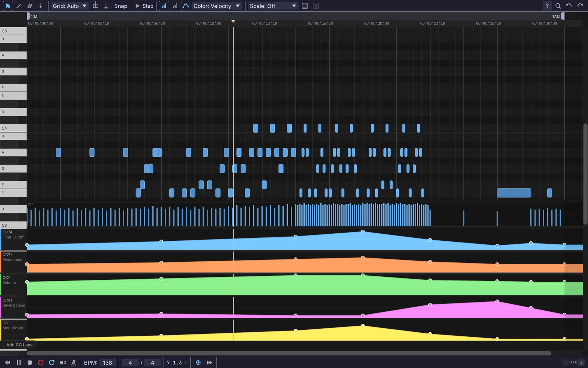The image size is (588, 368).
Task: Open the help question mark
Action: (547, 6)
